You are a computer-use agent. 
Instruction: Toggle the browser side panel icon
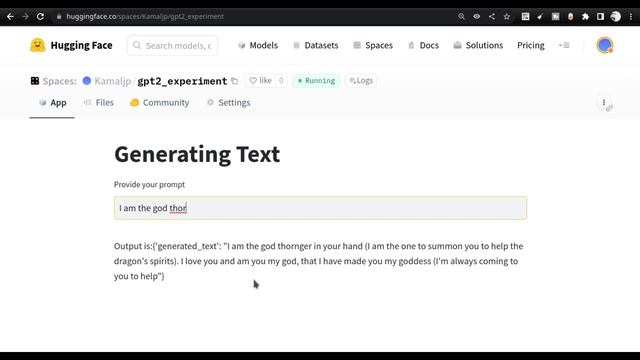pyautogui.click(x=600, y=16)
